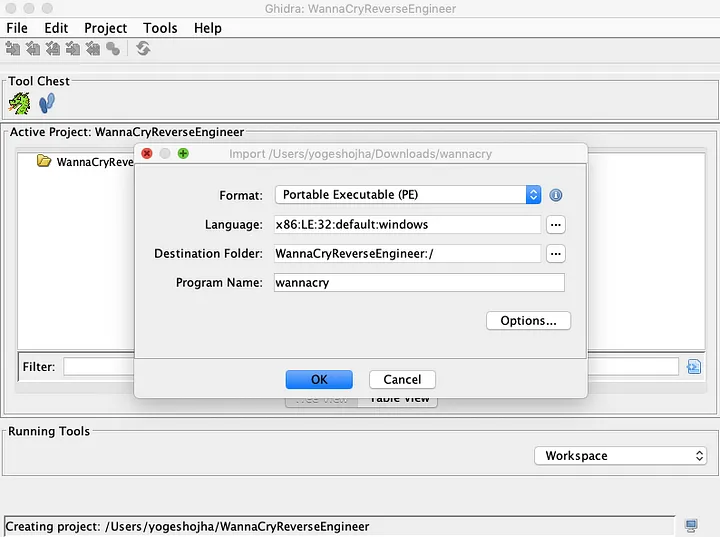
Task: Click the Program Name text field
Action: (418, 283)
